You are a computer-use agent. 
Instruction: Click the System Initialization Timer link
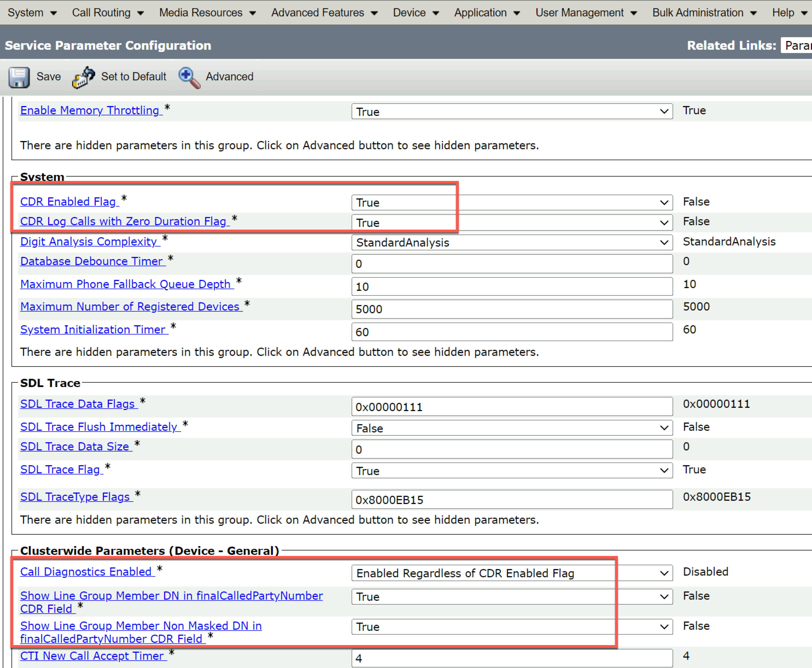[94, 330]
